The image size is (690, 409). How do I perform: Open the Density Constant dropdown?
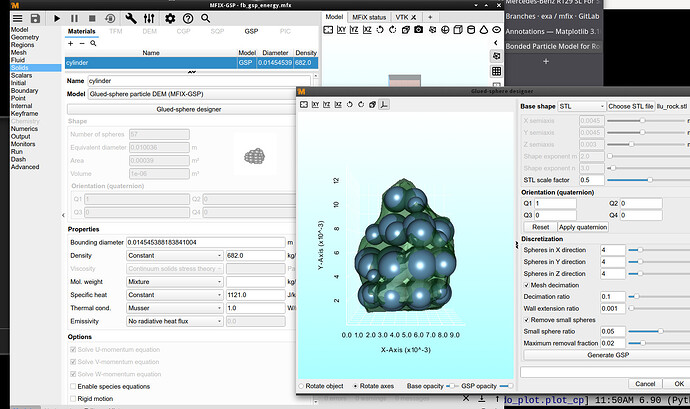[174, 256]
